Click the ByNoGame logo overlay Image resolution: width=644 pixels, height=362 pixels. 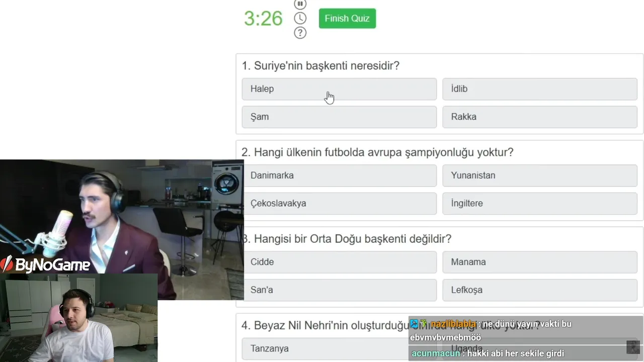click(x=45, y=264)
